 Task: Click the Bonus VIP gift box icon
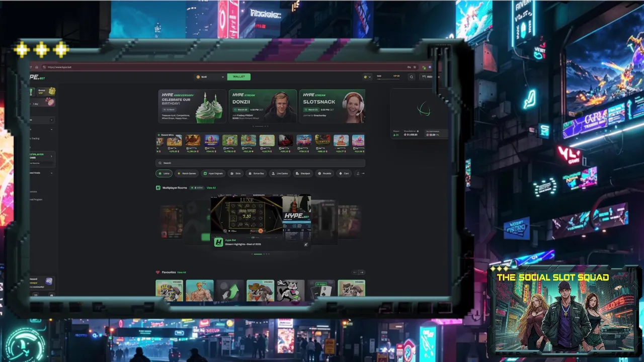click(x=52, y=91)
